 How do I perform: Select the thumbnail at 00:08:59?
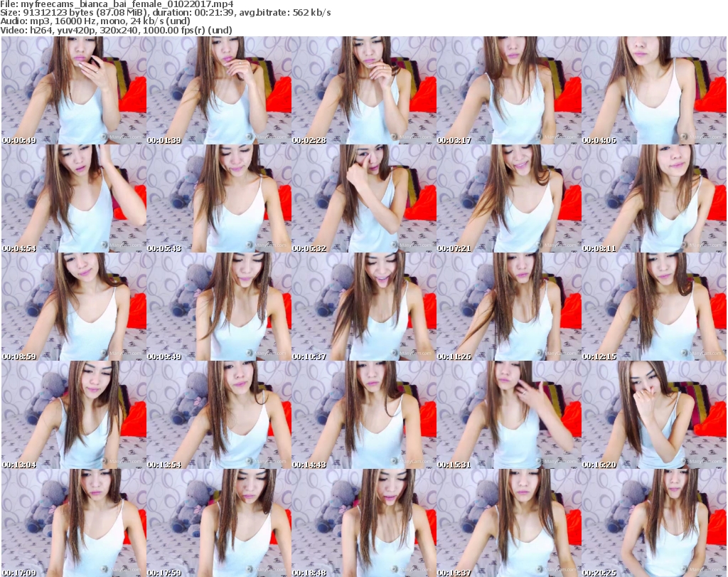click(x=74, y=307)
